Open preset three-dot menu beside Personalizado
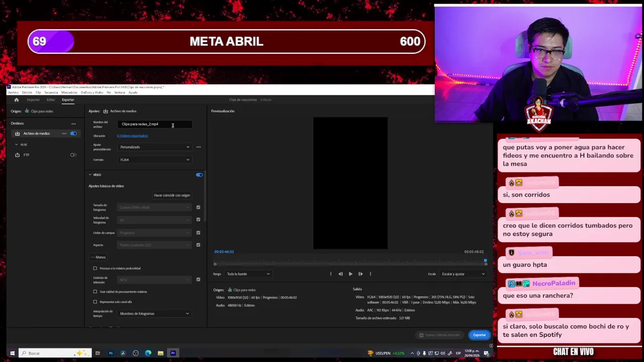 pyautogui.click(x=198, y=147)
